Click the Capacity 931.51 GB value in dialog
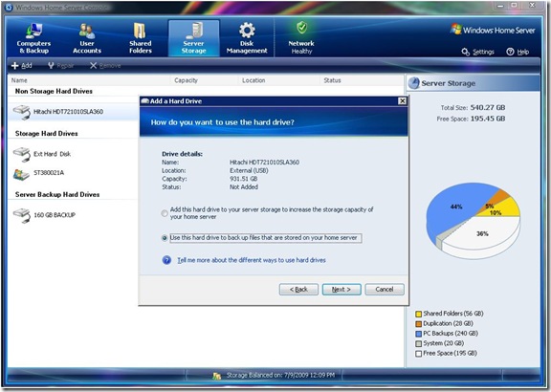This screenshot has height=392, width=551. click(x=244, y=179)
